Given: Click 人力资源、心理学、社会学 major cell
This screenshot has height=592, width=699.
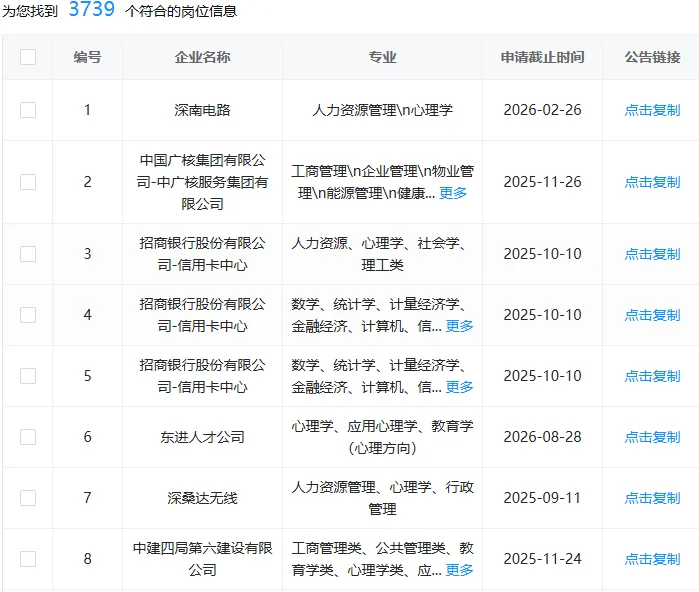Looking at the screenshot, I should click(382, 254).
